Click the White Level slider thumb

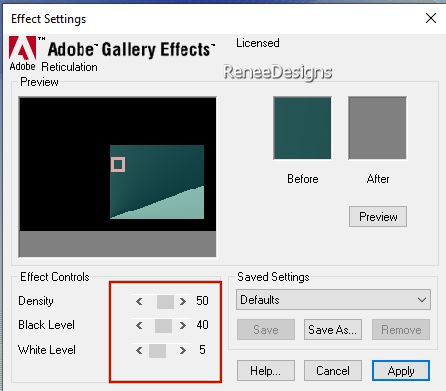pos(157,351)
